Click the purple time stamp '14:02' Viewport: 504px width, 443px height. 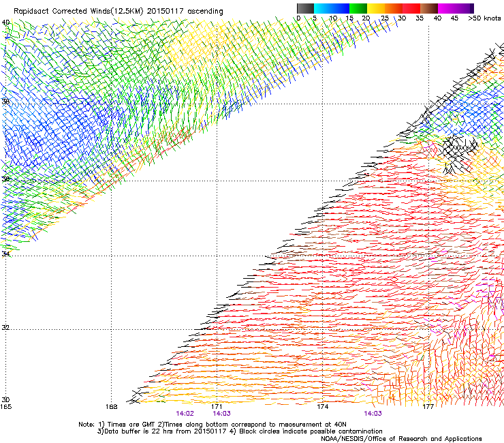point(185,414)
